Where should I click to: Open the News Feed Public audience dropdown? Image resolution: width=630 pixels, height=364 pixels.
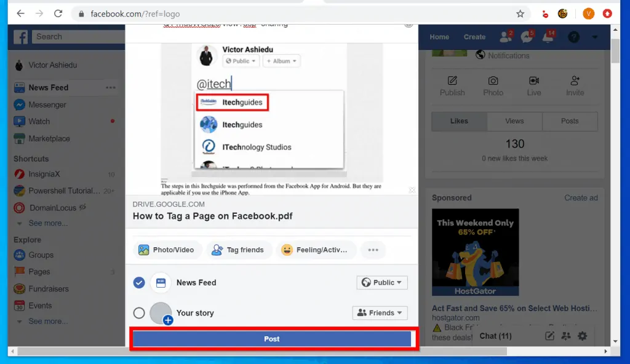point(381,282)
